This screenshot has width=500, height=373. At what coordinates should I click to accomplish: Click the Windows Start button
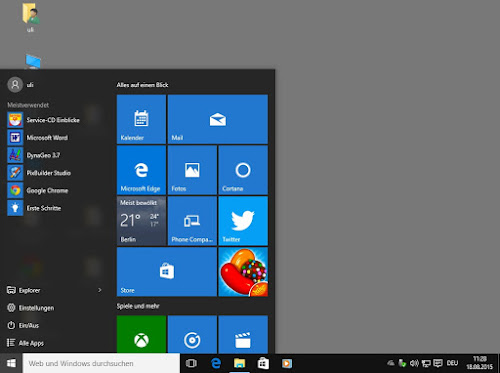coord(11,363)
